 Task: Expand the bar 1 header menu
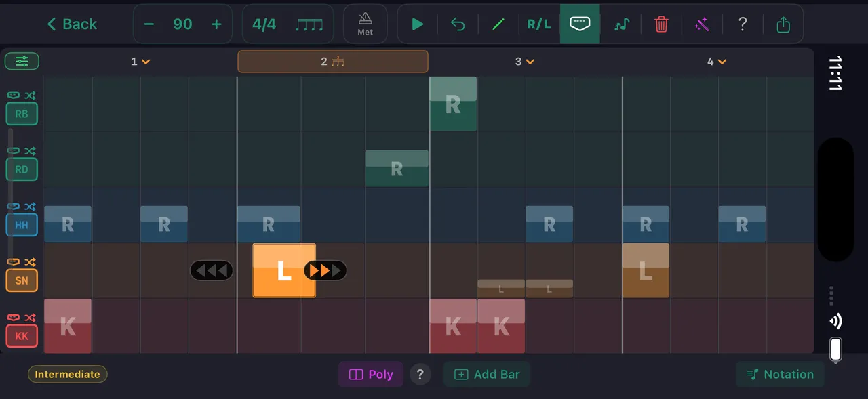[140, 62]
